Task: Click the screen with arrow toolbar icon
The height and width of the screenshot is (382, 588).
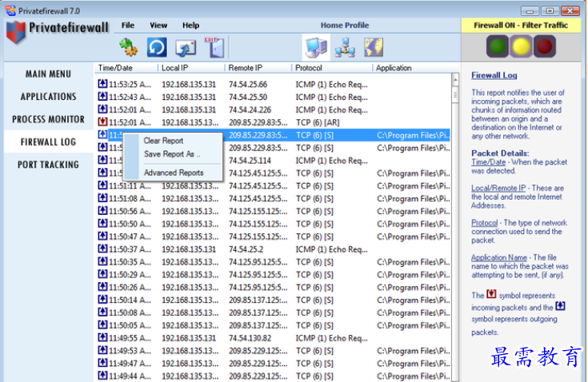Action: 186,48
